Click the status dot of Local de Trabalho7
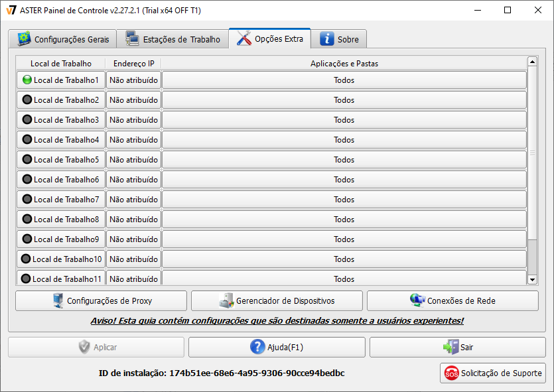The image size is (554, 392). [x=27, y=199]
